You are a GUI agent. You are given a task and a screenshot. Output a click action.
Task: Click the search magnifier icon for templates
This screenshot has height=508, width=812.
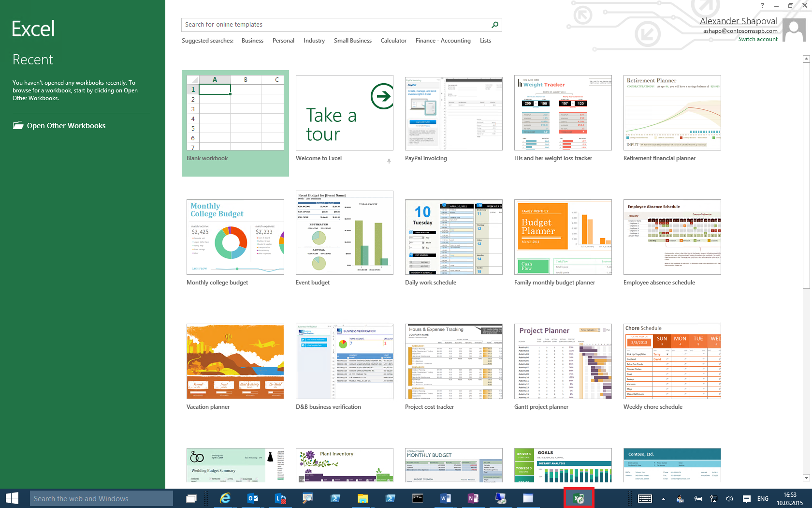[x=494, y=25]
